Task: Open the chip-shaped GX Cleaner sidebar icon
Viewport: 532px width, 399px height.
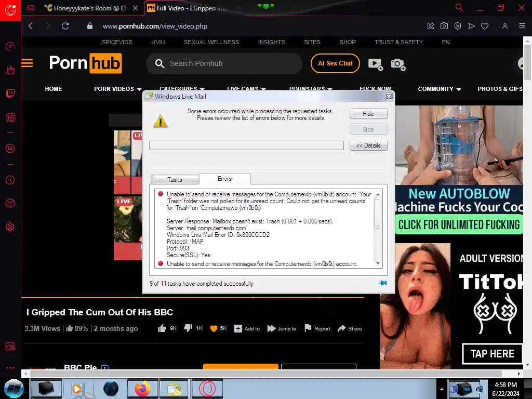Action: click(x=10, y=118)
